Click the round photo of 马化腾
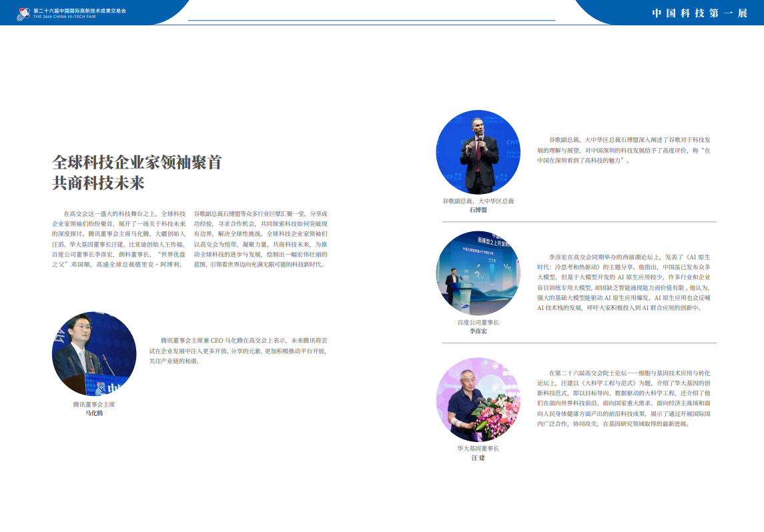Screen dimensions: 764x532 coord(94,354)
